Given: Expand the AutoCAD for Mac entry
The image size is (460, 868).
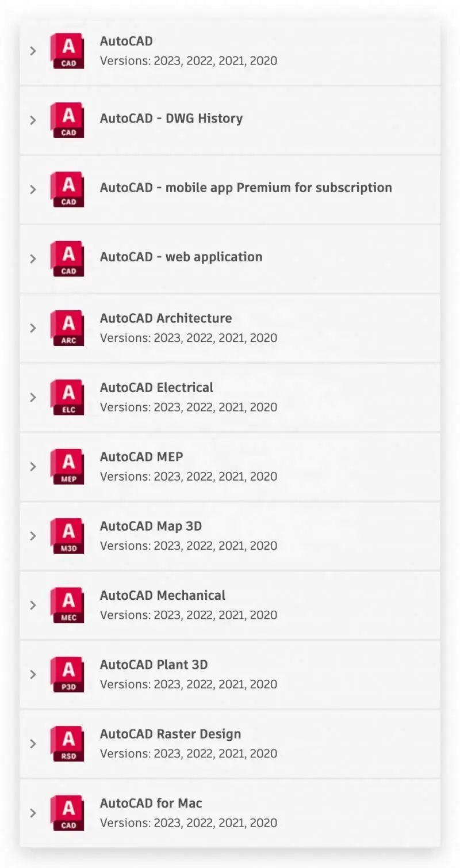Looking at the screenshot, I should click(x=33, y=813).
